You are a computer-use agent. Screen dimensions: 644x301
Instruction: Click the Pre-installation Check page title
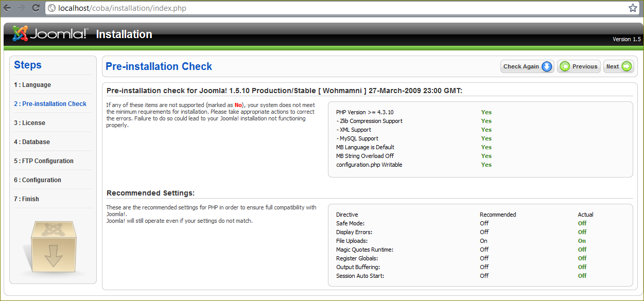(159, 66)
